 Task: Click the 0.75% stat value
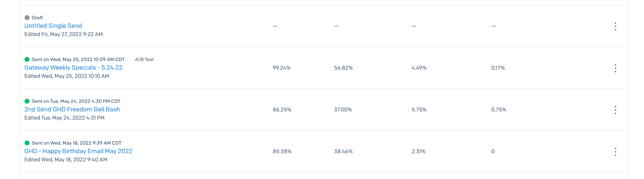tap(499, 110)
